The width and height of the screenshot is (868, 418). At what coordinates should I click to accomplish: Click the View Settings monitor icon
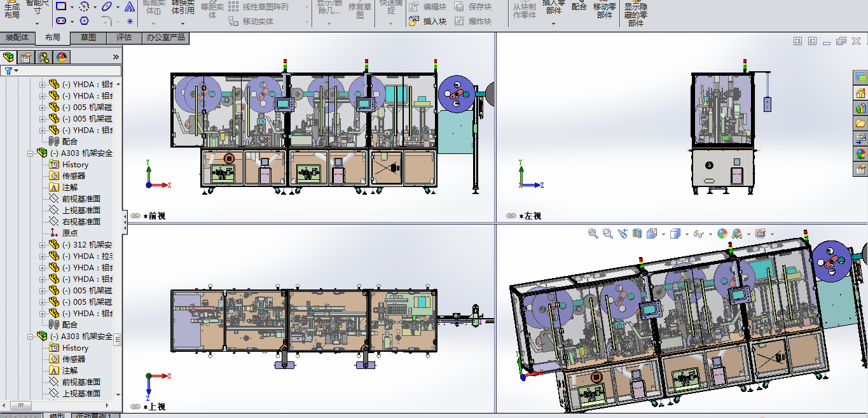pos(761,233)
